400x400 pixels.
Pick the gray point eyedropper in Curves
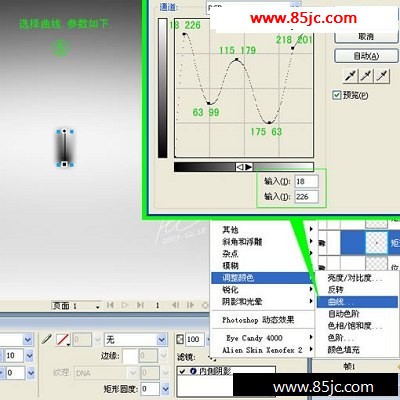point(366,76)
